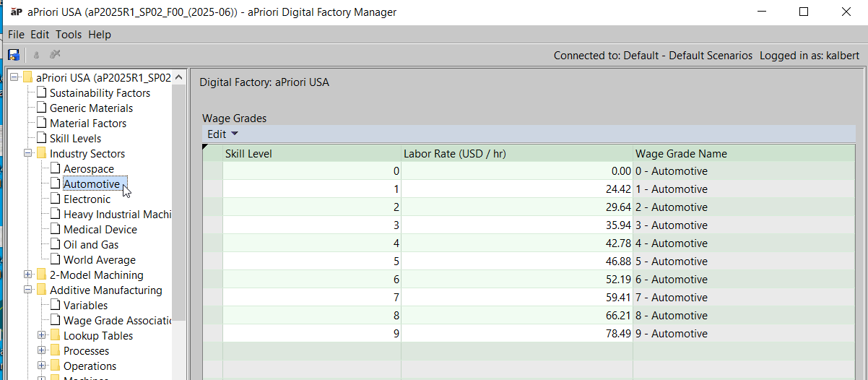868x380 pixels.
Task: Open the Edit menu in menu bar
Action: click(40, 34)
